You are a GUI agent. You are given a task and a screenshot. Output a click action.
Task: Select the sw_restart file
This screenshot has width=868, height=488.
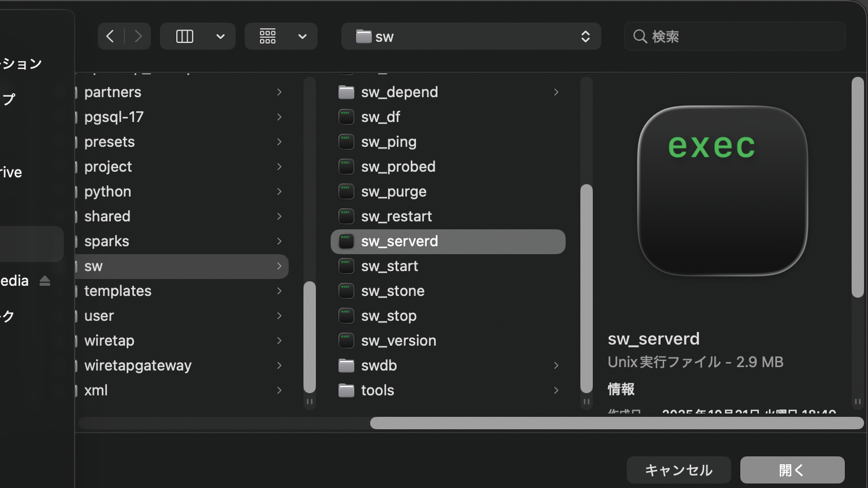[x=396, y=216]
